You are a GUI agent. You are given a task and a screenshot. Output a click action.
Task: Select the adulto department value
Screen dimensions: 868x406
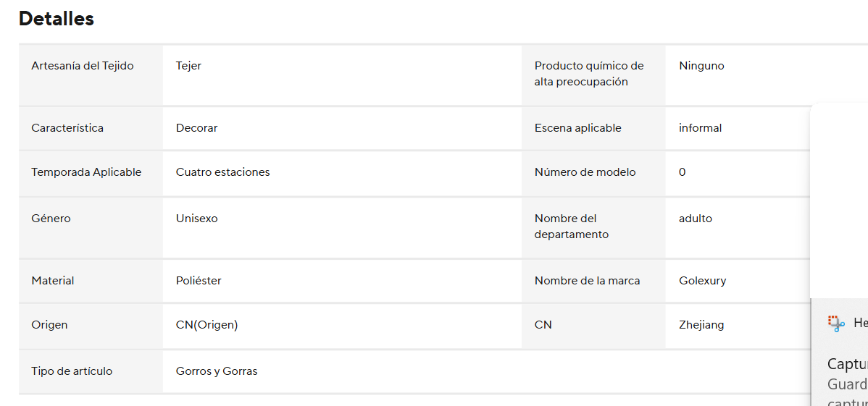coord(696,219)
